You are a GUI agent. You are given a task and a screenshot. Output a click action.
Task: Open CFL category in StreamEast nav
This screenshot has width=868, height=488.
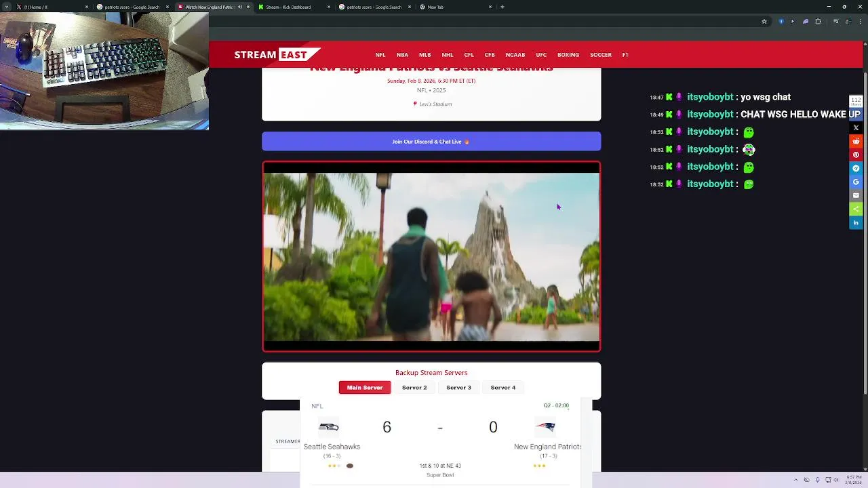tap(469, 55)
